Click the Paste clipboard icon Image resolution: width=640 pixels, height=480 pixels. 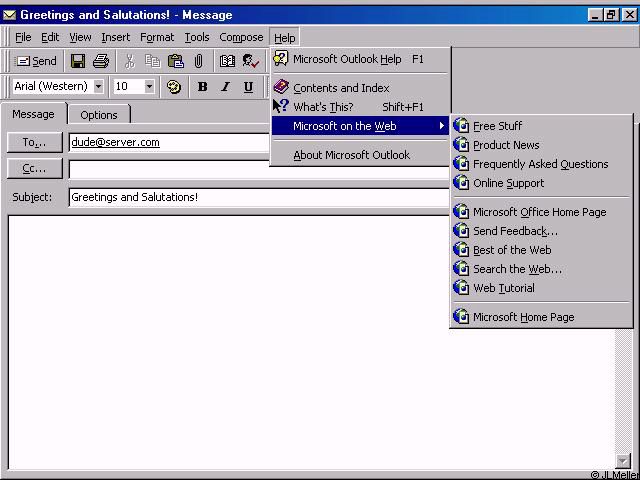pos(176,62)
